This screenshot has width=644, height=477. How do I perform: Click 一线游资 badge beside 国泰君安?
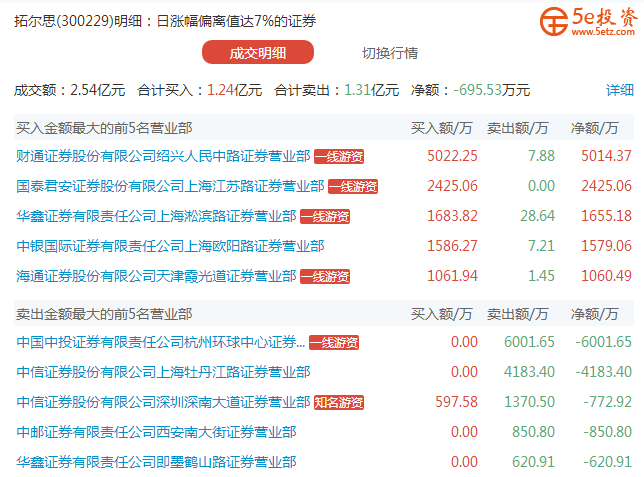(353, 187)
